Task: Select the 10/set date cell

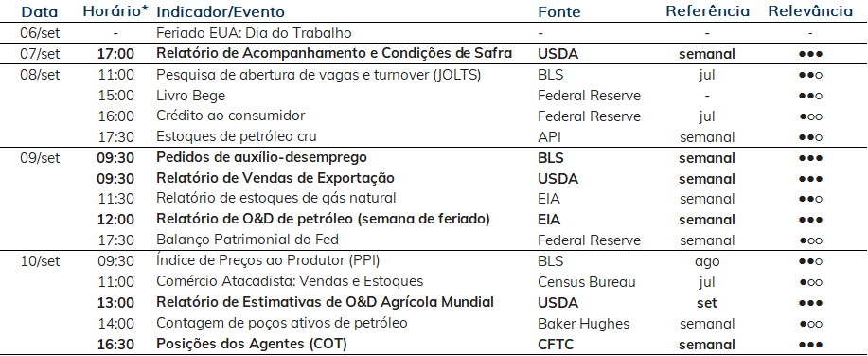Action: click(x=40, y=261)
